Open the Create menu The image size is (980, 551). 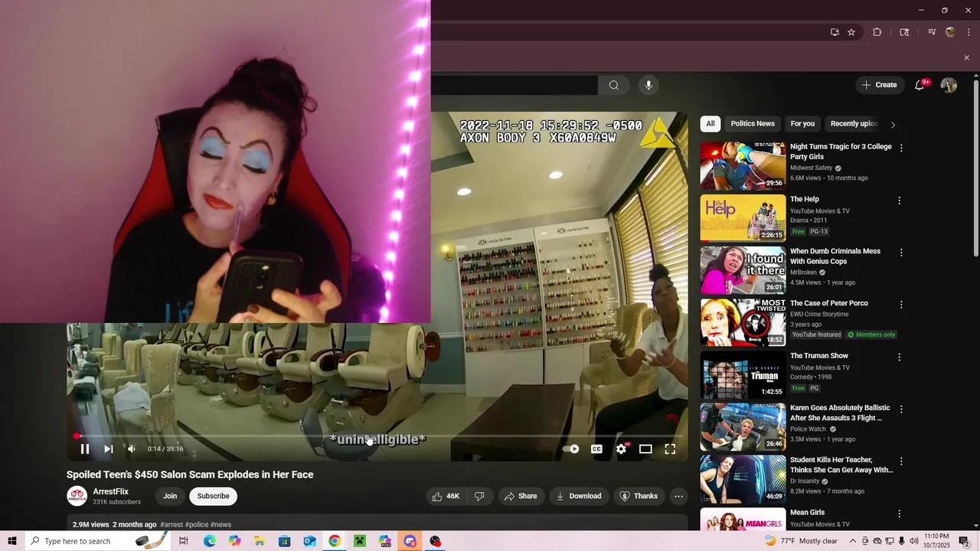coord(879,85)
